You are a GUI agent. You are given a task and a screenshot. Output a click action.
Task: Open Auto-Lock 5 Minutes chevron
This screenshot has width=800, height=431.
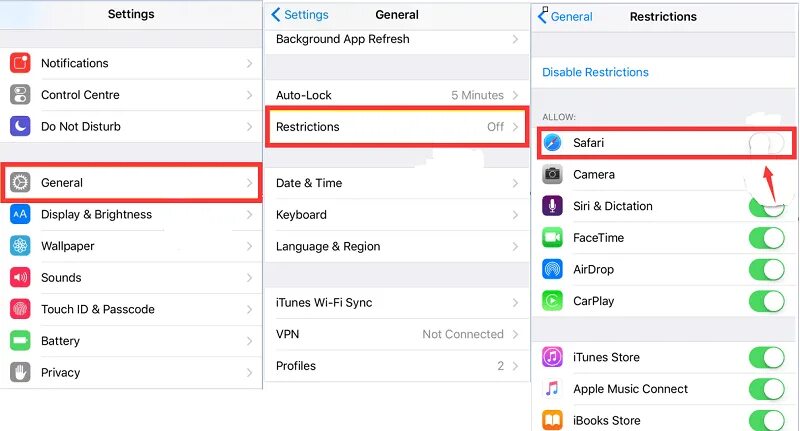pyautogui.click(x=515, y=95)
